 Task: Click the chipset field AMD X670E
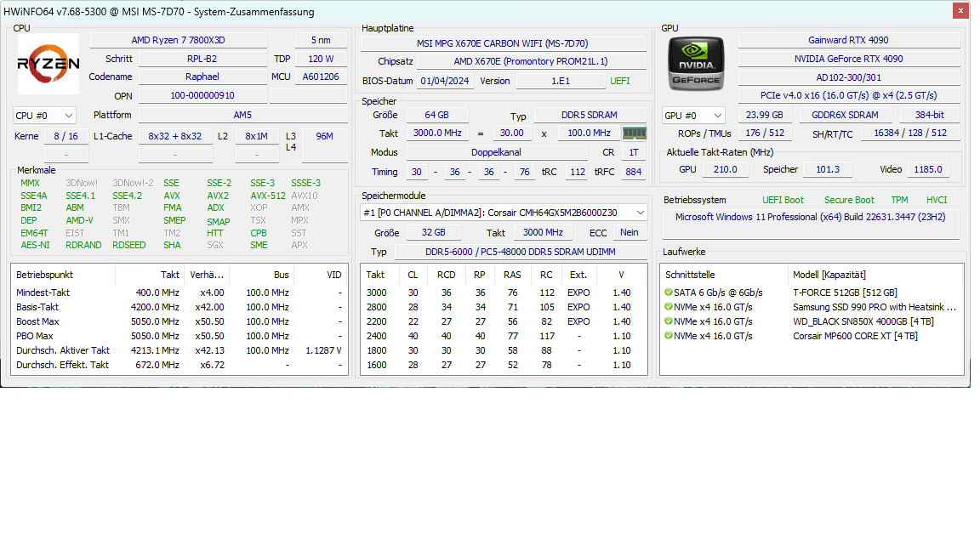pyautogui.click(x=531, y=61)
